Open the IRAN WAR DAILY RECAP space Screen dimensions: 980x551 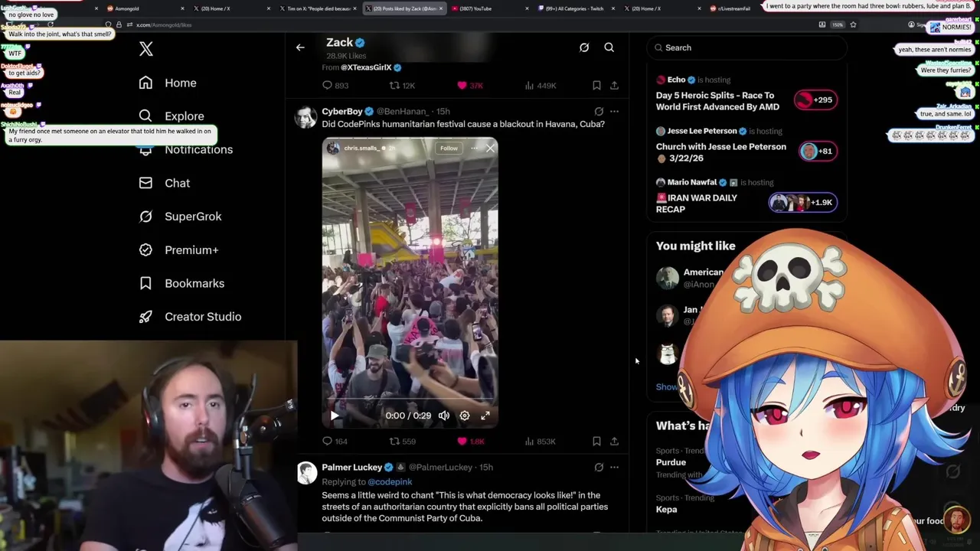point(697,204)
